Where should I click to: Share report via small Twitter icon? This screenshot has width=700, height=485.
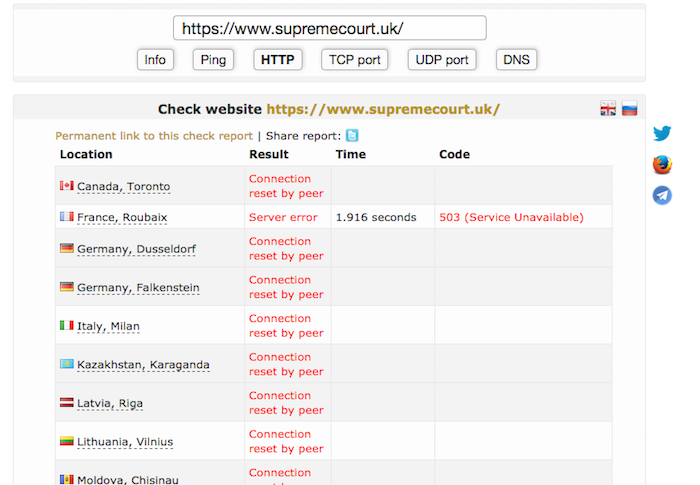click(x=352, y=136)
